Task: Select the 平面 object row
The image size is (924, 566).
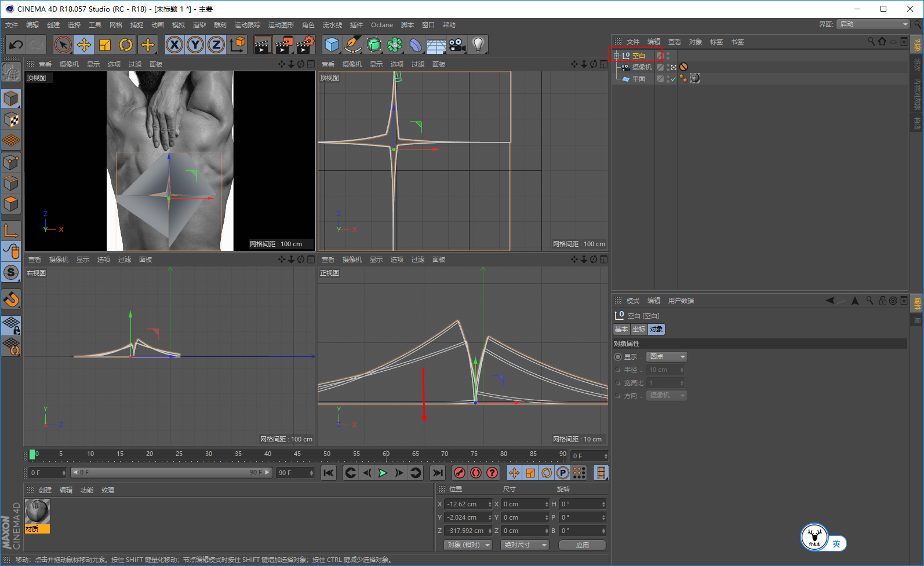Action: pyautogui.click(x=639, y=79)
